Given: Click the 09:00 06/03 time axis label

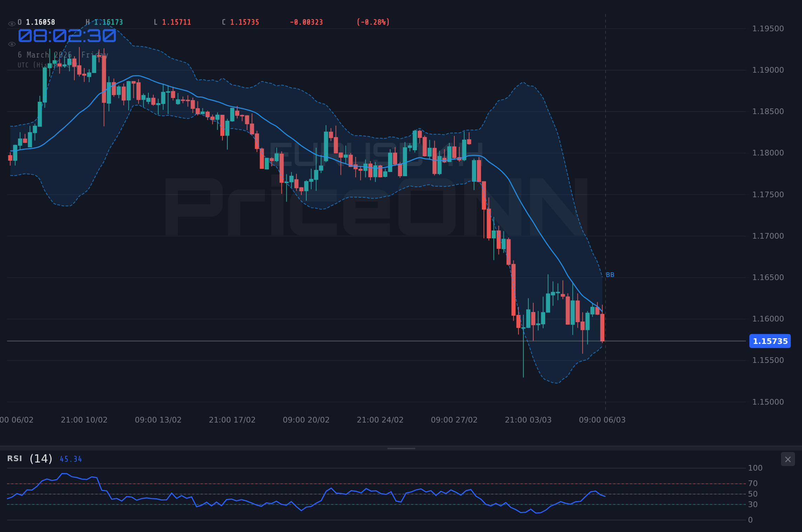Looking at the screenshot, I should click(x=602, y=420).
